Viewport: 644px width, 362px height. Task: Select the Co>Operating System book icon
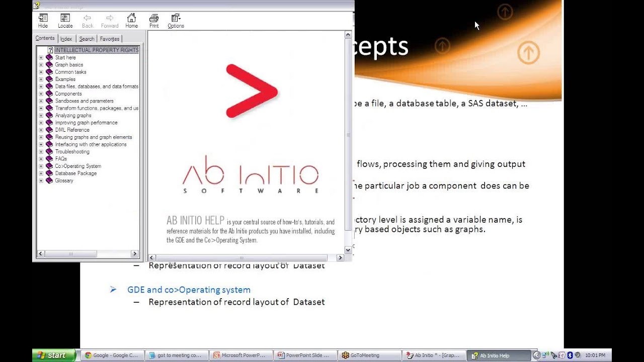pos(49,166)
